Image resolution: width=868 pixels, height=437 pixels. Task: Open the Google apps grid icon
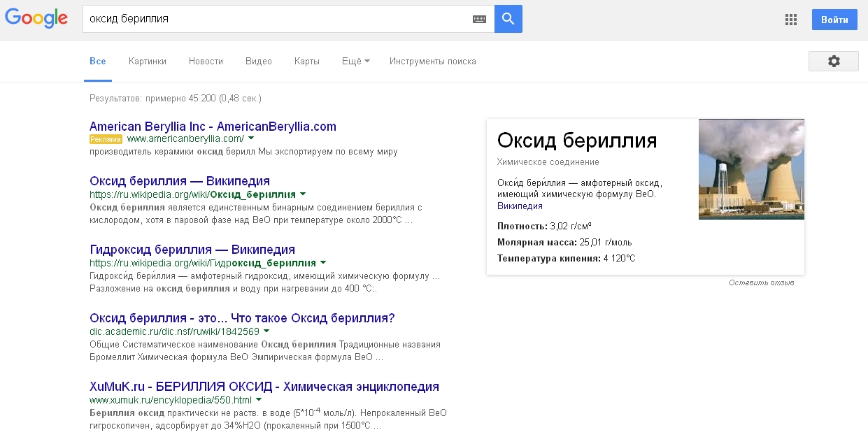coord(790,19)
